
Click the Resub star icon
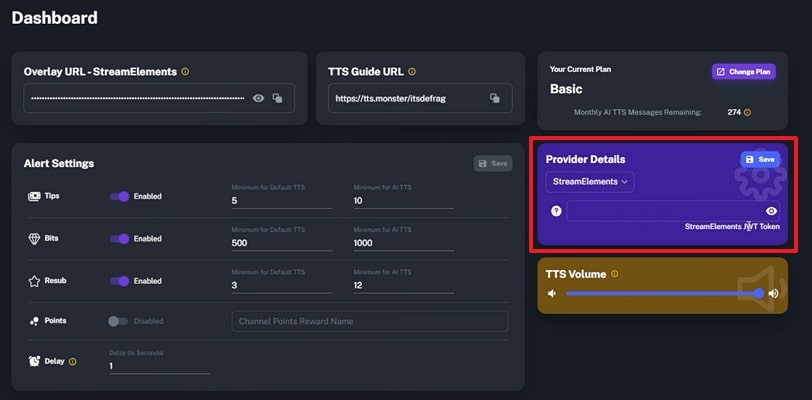34,281
